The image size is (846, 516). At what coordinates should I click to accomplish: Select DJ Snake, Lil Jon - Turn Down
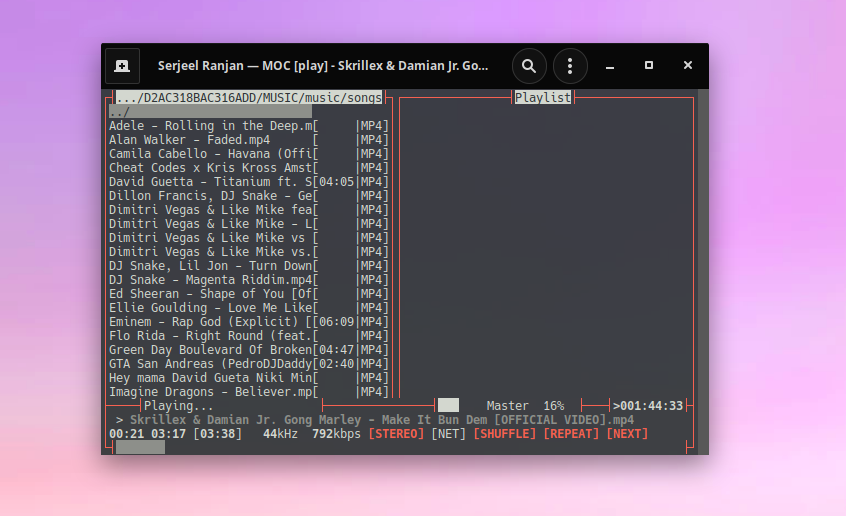coord(248,266)
